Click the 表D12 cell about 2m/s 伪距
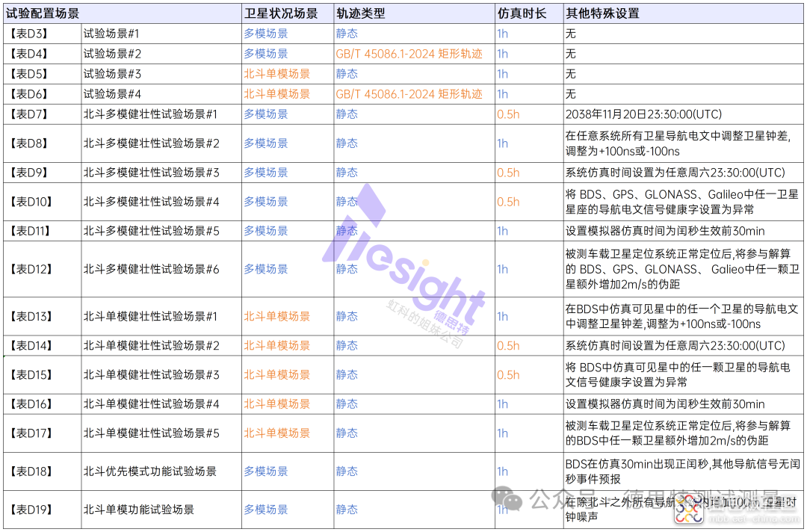Viewport: 807px width, 532px height. click(x=682, y=269)
